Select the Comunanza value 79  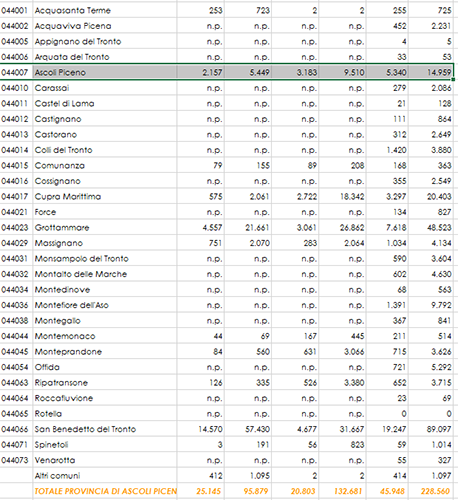click(x=201, y=166)
